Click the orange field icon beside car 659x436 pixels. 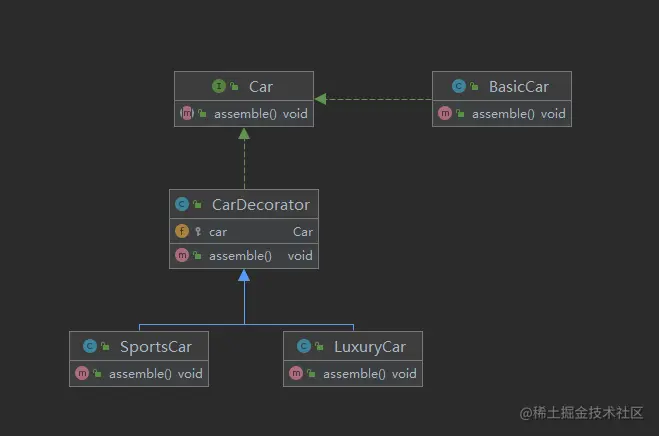182,231
